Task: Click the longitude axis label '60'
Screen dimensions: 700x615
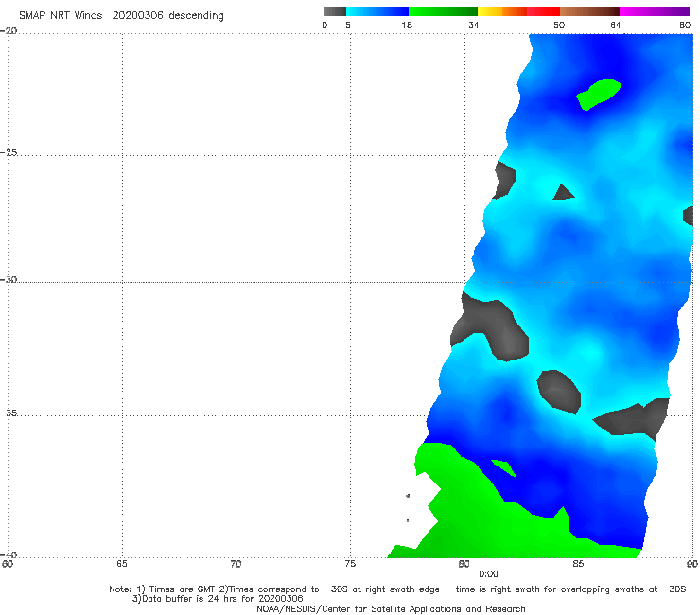Action: coord(8,564)
